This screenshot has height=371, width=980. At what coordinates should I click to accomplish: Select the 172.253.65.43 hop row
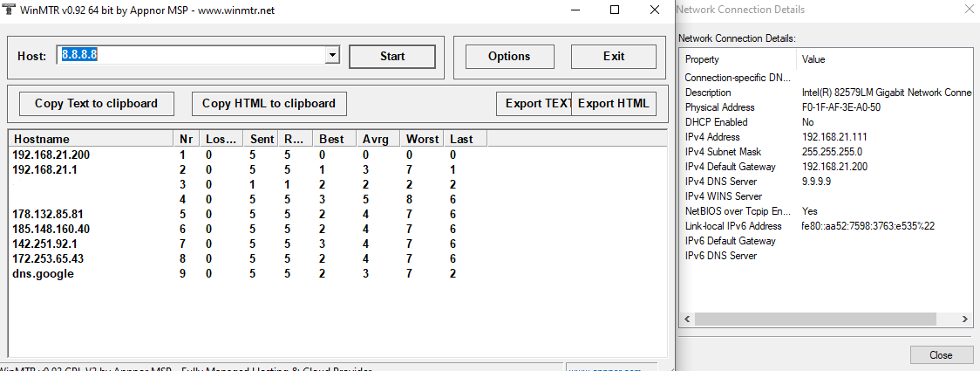click(248, 259)
